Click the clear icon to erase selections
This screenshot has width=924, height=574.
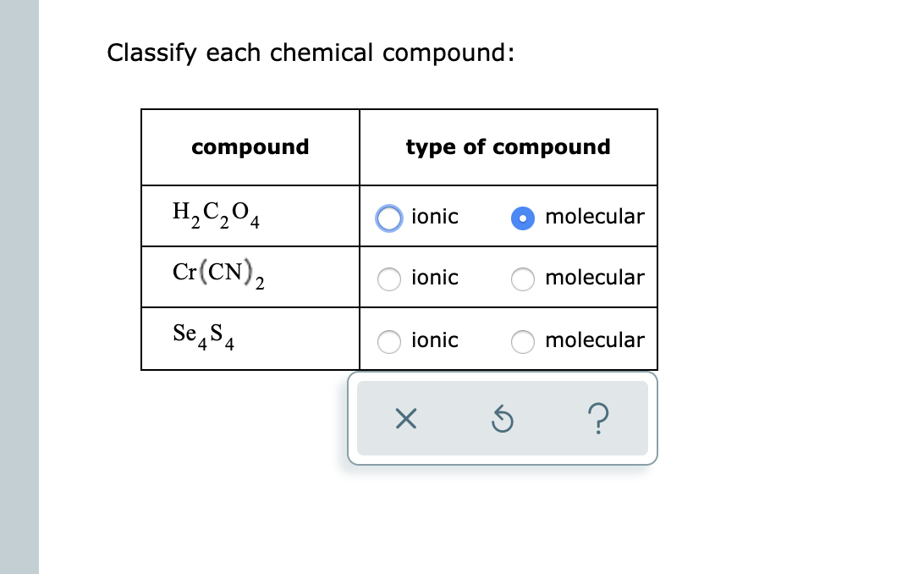(x=405, y=418)
